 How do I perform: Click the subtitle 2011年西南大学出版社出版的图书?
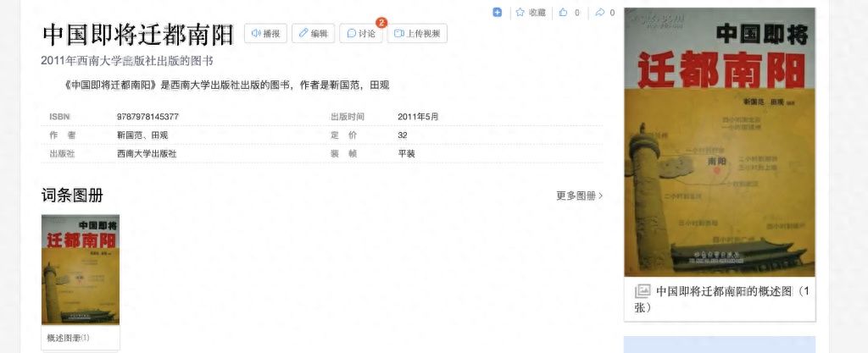[127, 61]
